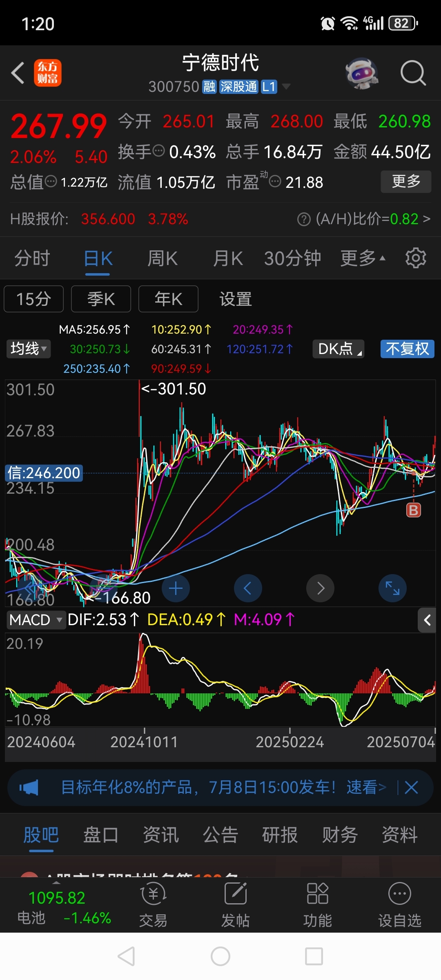441x980 pixels.
Task: Open 功能 functions icon
Action: click(318, 904)
